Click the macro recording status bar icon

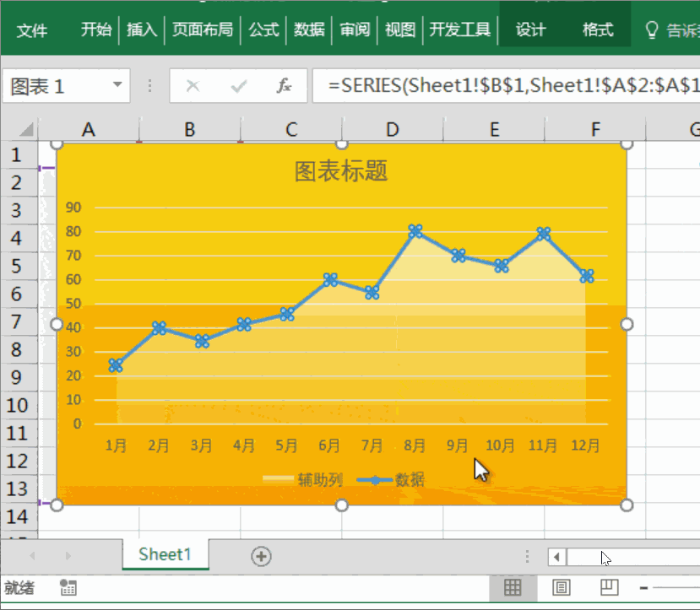tap(68, 588)
